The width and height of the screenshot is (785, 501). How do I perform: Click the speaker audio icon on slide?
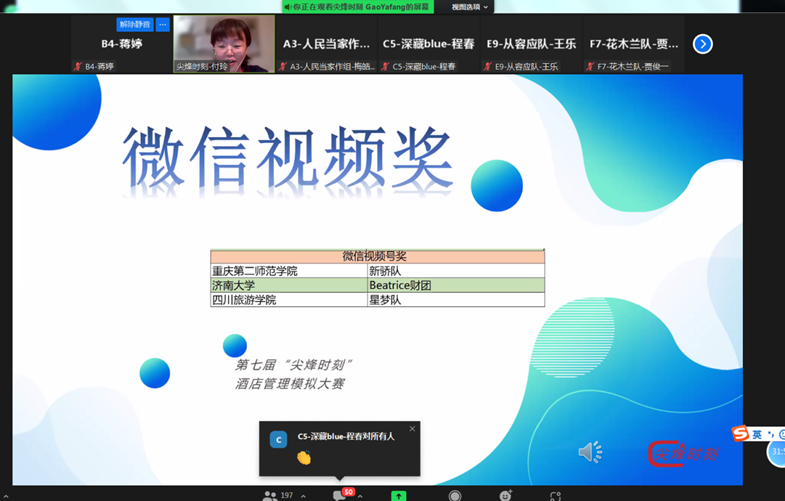pyautogui.click(x=590, y=452)
